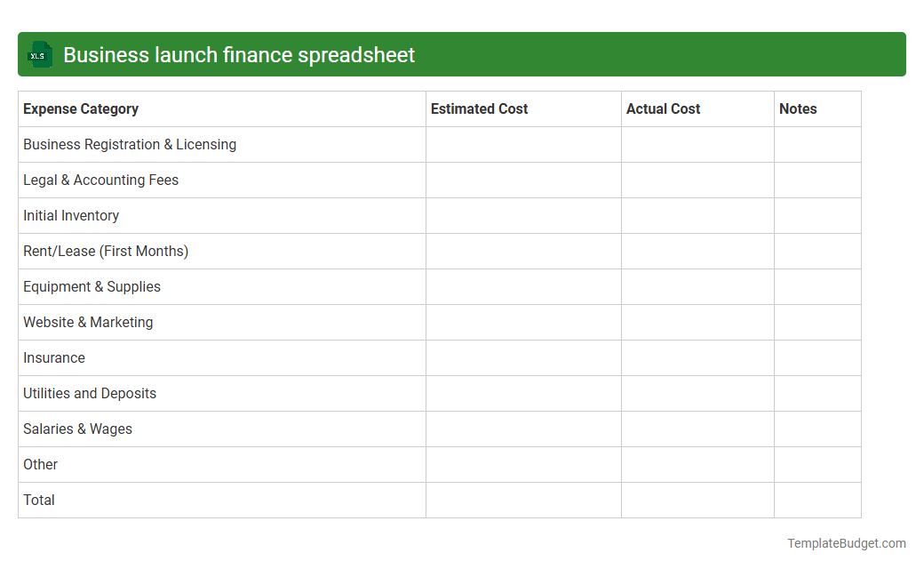Viewport: 924px width, 569px height.
Task: Select the Notes column header
Action: pyautogui.click(x=797, y=108)
